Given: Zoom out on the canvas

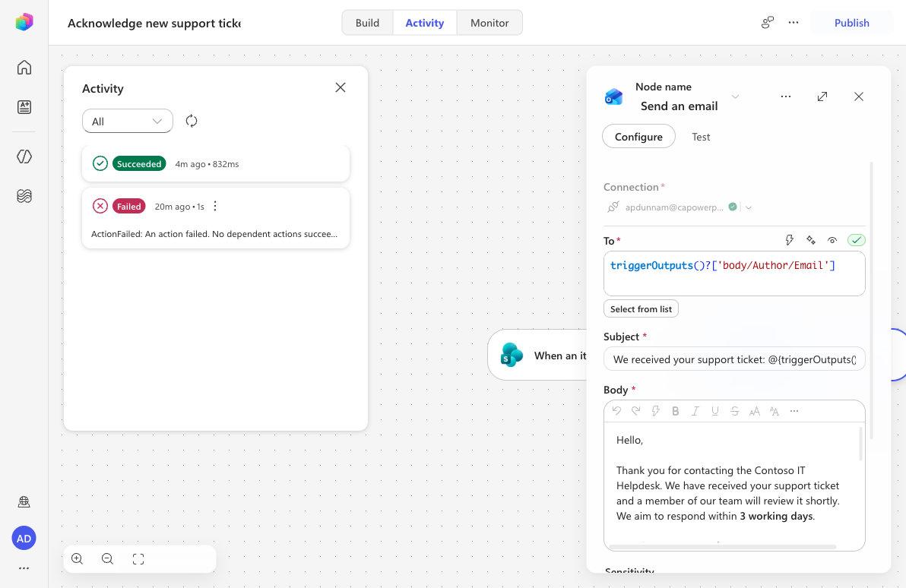Looking at the screenshot, I should point(107,558).
